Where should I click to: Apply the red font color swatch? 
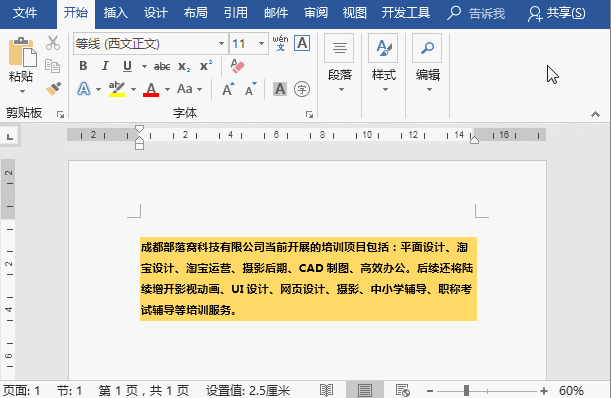pos(151,90)
